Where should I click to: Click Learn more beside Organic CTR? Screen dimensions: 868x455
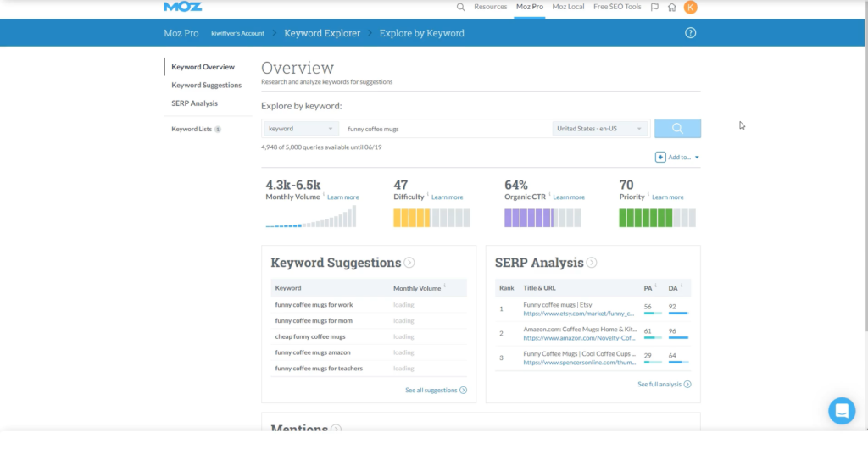(x=569, y=197)
